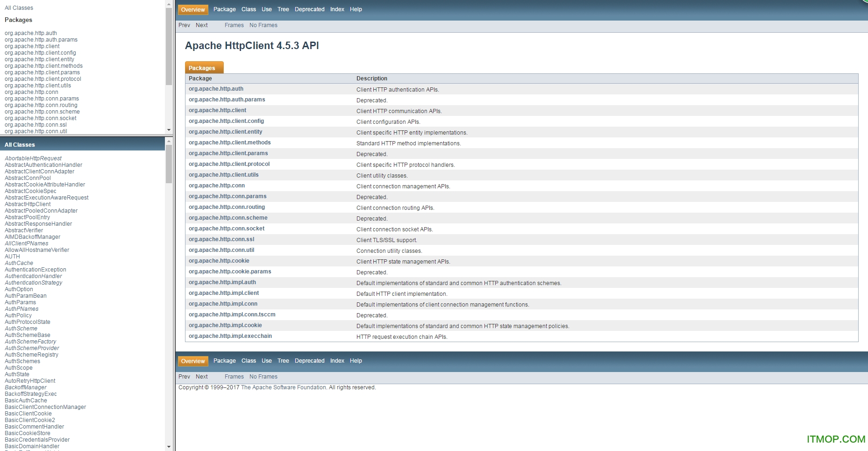Open org.apache.http.client.config in left package list
868x451 pixels.
(x=40, y=53)
